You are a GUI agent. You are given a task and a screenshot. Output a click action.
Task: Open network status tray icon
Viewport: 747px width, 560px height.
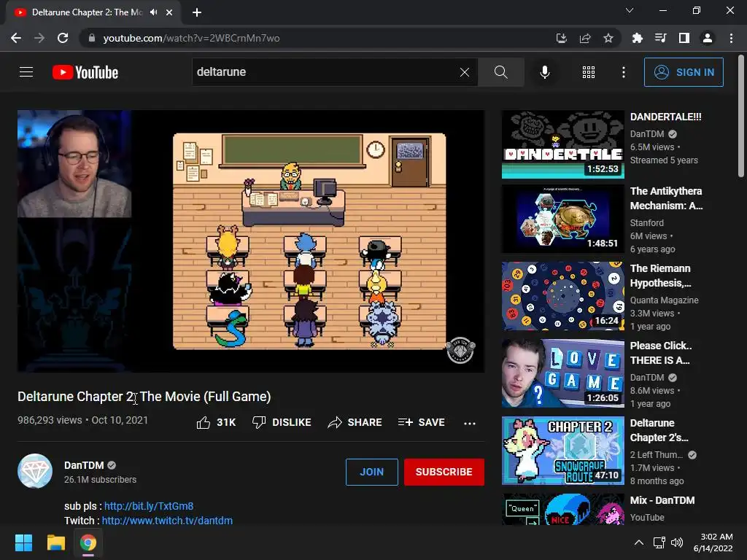659,542
